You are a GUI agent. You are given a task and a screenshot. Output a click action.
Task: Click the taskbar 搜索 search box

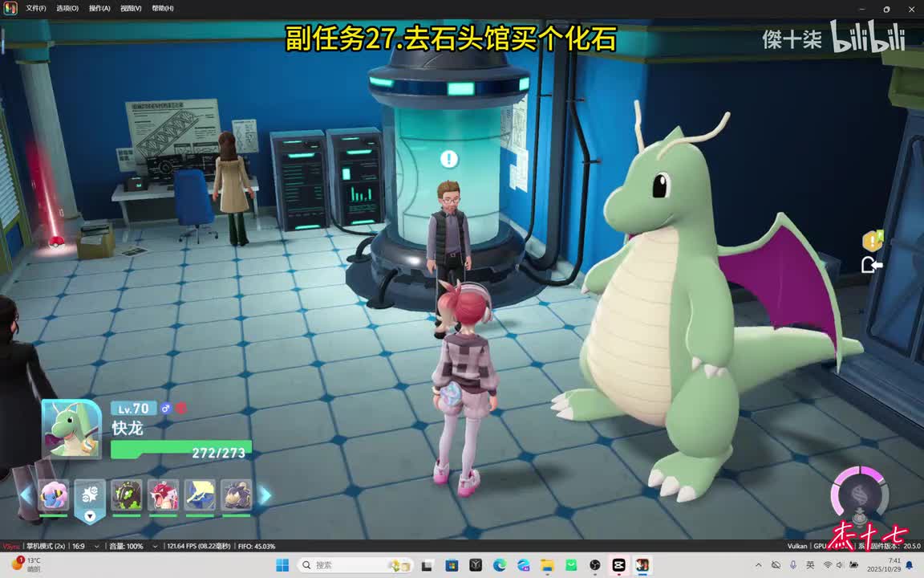355,565
